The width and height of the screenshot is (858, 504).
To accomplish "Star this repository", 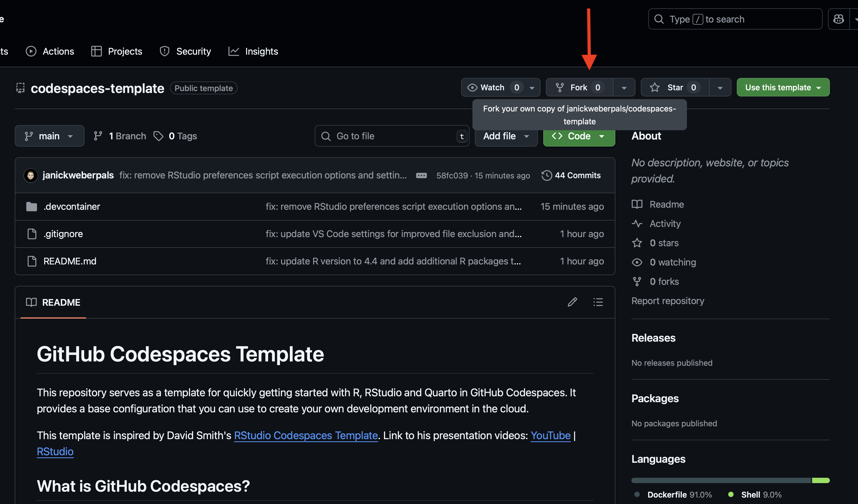I will click(675, 87).
